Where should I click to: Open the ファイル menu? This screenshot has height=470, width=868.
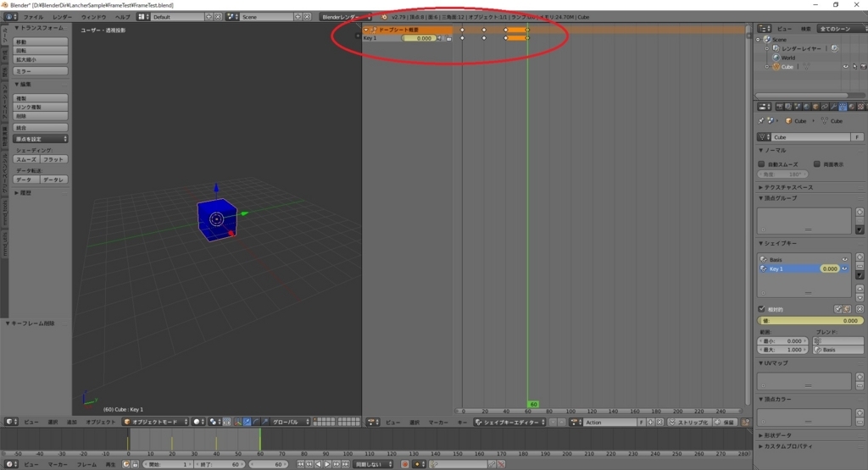[x=33, y=17]
